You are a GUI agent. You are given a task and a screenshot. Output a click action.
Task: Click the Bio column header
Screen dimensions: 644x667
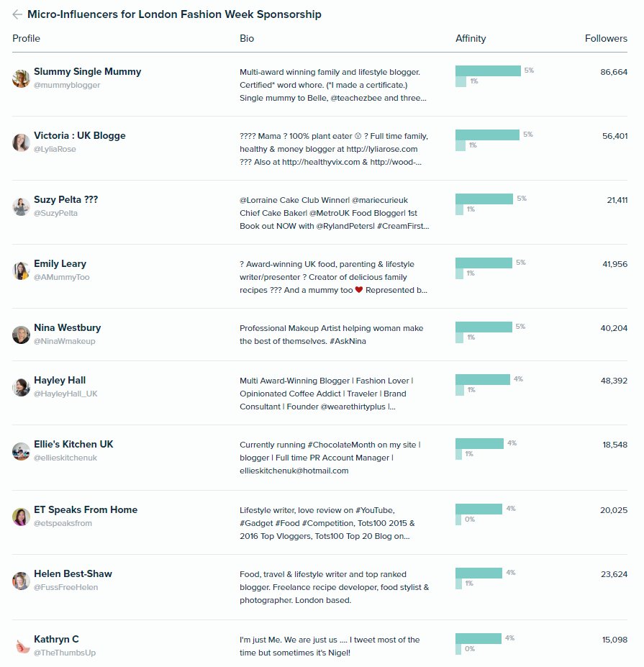[247, 38]
